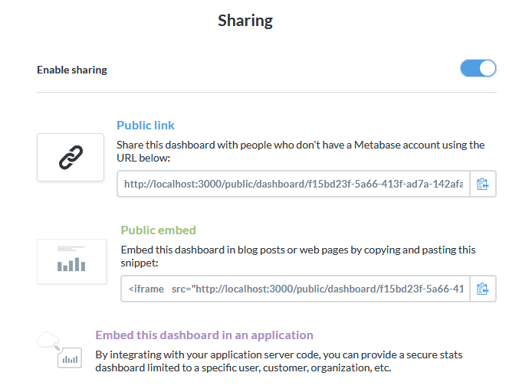Viewport: 532px width, 392px height.
Task: Click the bar chart Public embed illustration
Action: [71, 262]
